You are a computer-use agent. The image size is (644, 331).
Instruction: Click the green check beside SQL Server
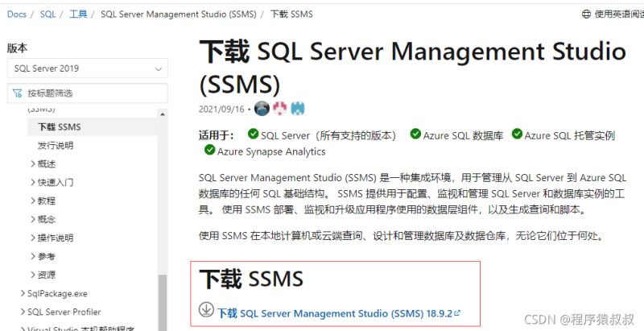(x=253, y=134)
